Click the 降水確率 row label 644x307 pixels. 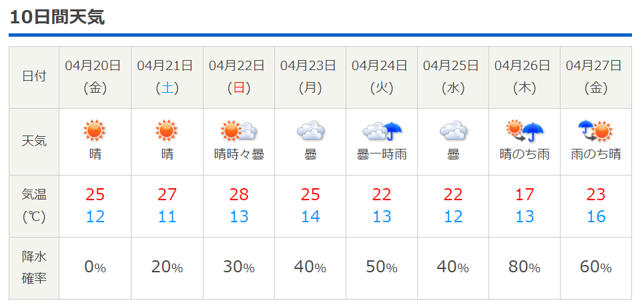pos(34,268)
